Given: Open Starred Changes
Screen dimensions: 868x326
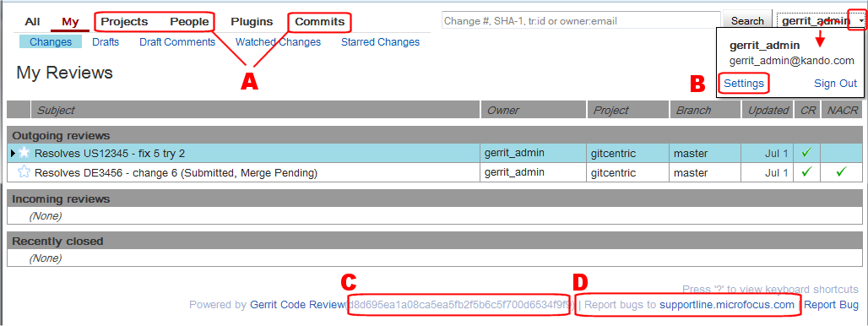Looking at the screenshot, I should 380,42.
